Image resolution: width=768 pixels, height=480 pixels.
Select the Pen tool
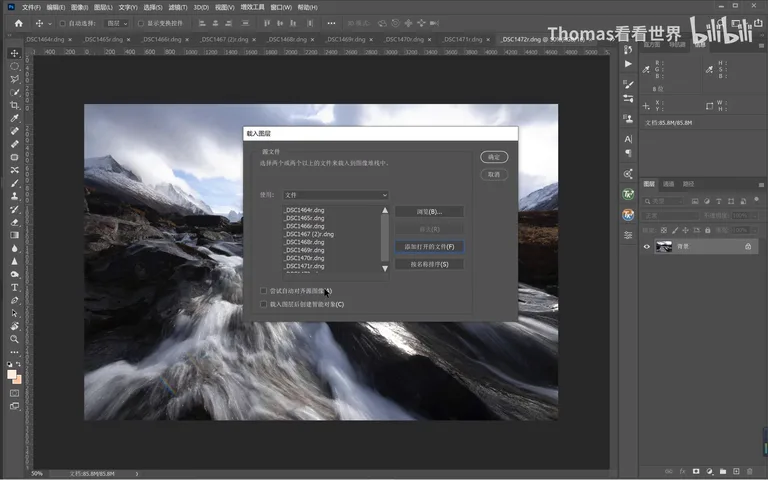click(x=15, y=300)
